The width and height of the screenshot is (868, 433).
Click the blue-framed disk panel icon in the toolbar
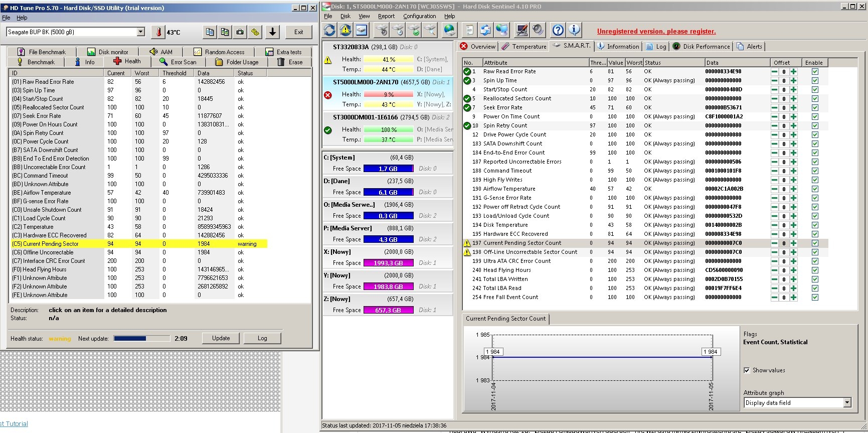(362, 30)
